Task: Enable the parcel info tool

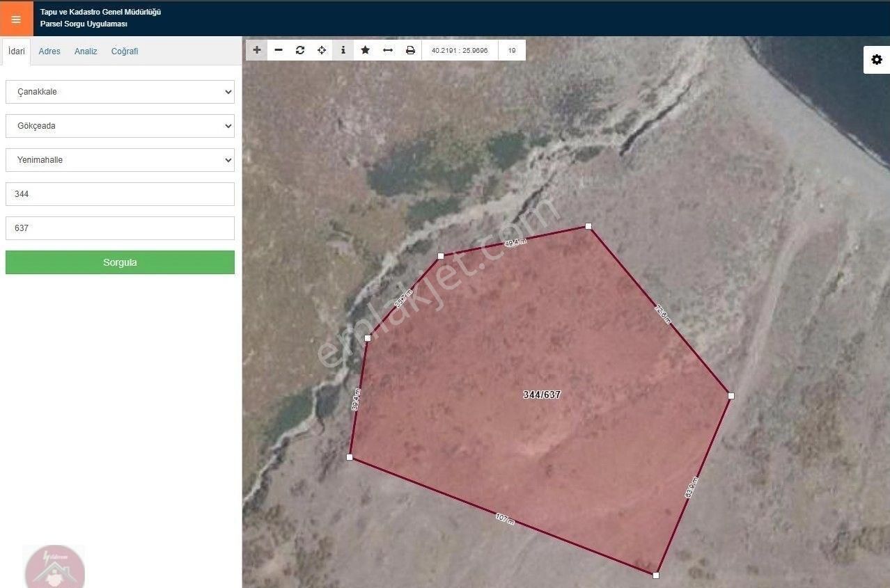Action: tap(343, 49)
